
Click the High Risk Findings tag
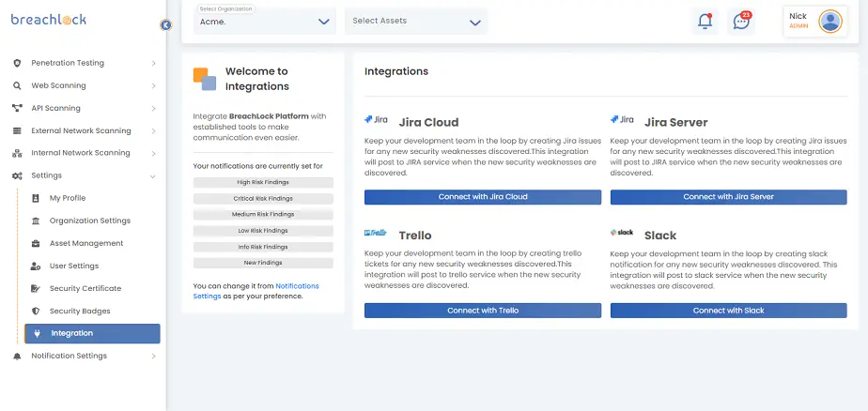pos(263,182)
